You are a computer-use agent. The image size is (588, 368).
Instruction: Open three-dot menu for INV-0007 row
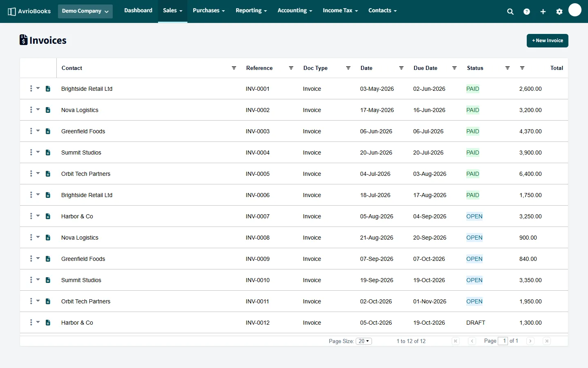31,216
